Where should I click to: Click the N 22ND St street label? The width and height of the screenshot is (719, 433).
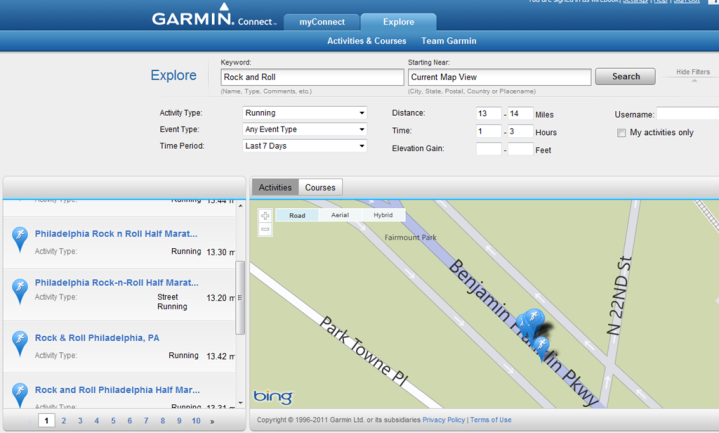coord(619,295)
